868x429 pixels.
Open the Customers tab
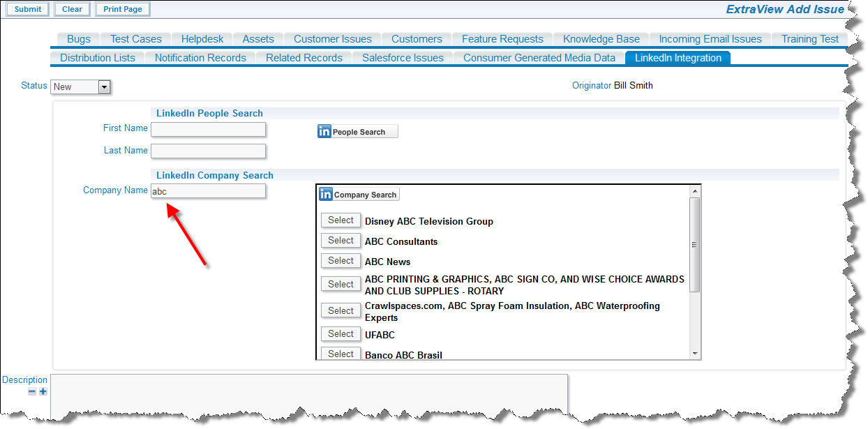417,39
